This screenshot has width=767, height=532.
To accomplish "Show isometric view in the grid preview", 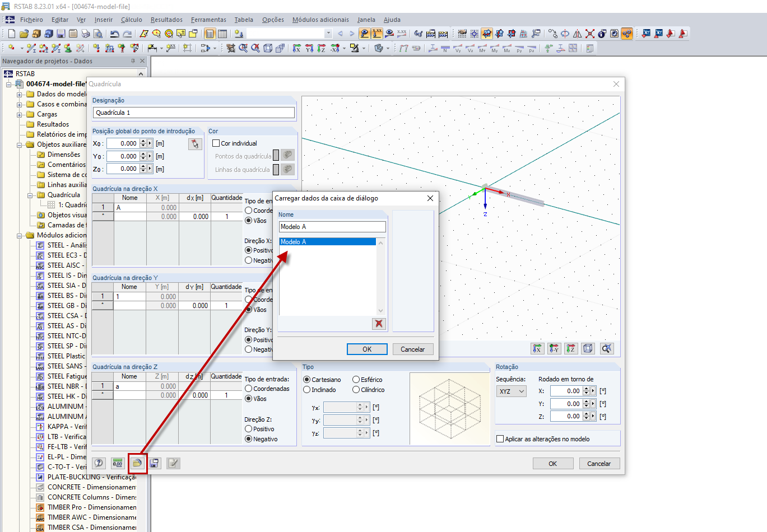I will tap(588, 348).
